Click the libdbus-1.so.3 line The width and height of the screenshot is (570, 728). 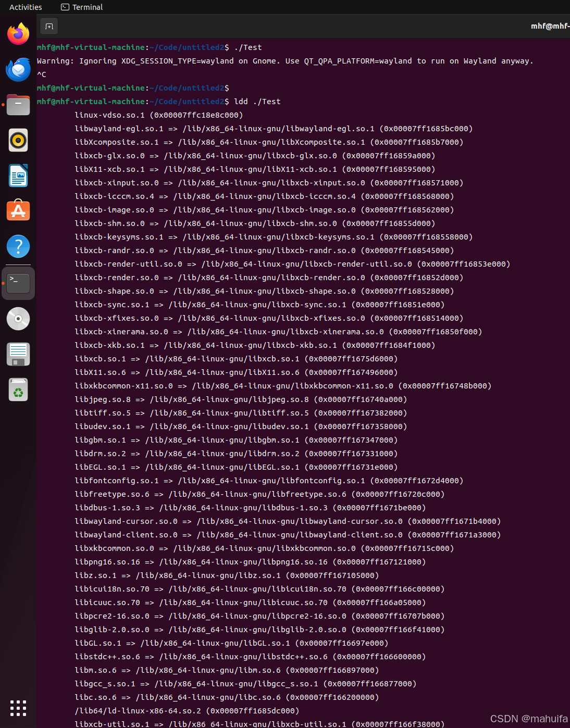(x=250, y=508)
